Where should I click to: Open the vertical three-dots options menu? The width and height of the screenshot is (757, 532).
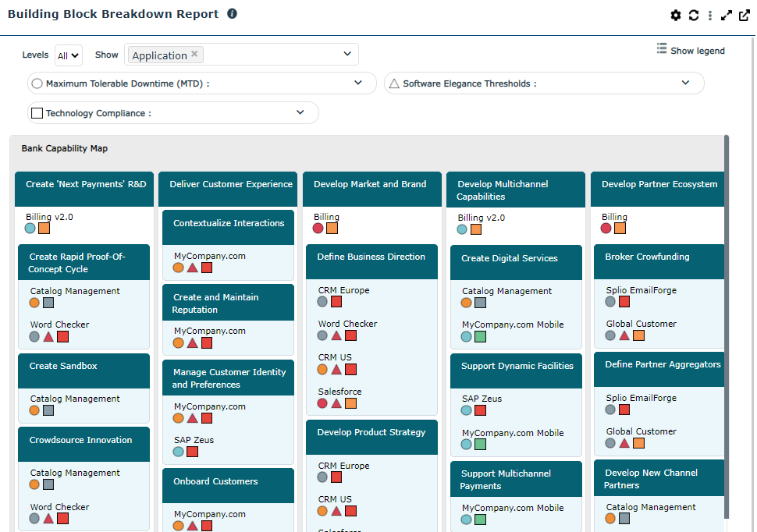pyautogui.click(x=709, y=16)
